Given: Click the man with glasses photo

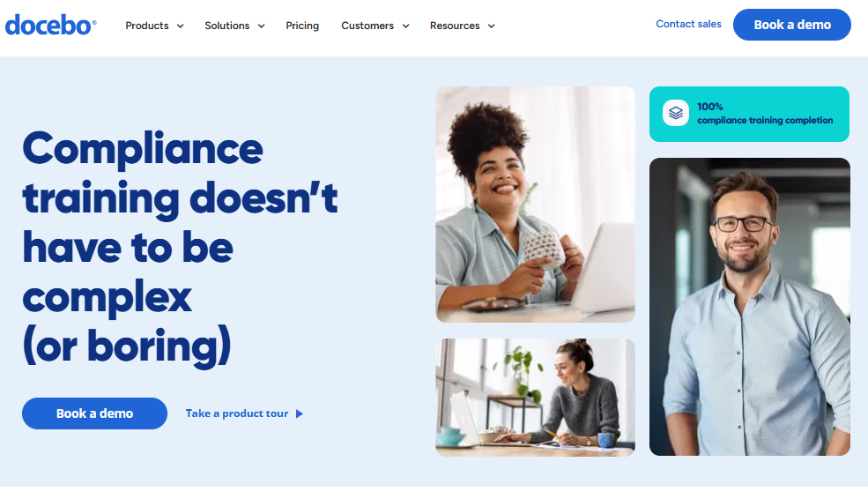Looking at the screenshot, I should [750, 307].
